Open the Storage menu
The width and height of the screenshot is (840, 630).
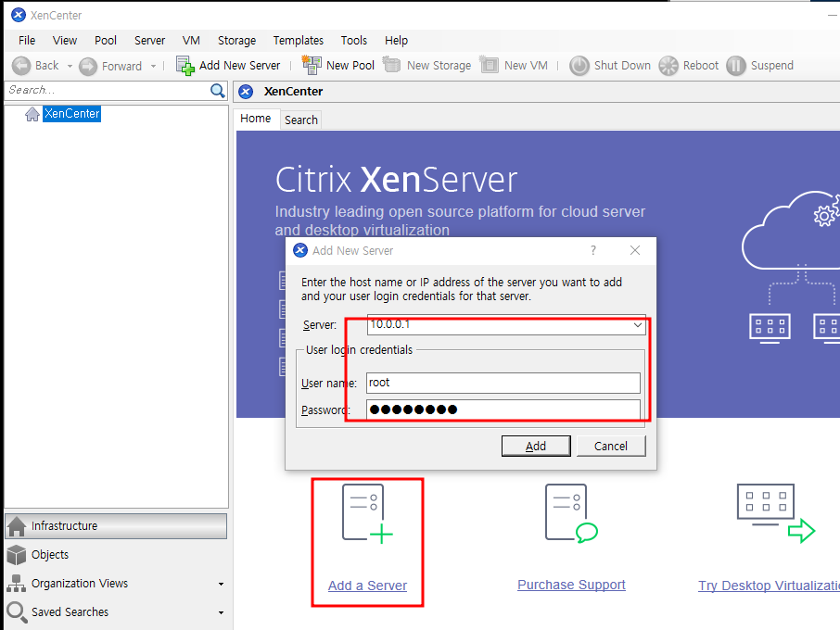click(x=236, y=41)
